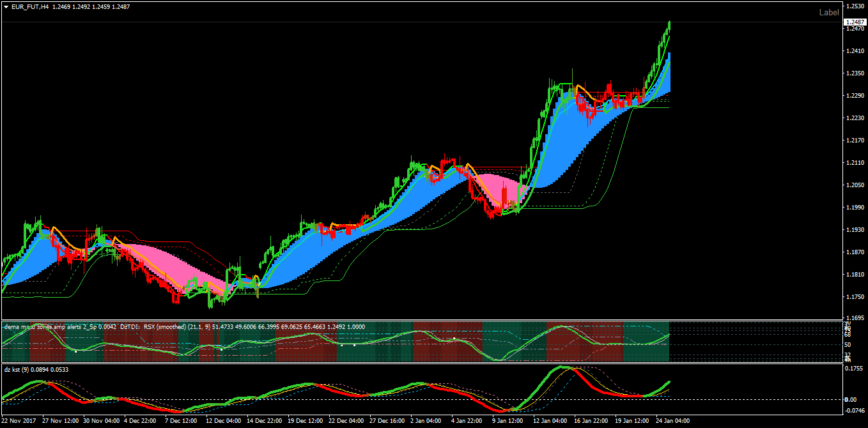
Task: Click the 12 Dec 04:00 time label
Action: (225, 421)
